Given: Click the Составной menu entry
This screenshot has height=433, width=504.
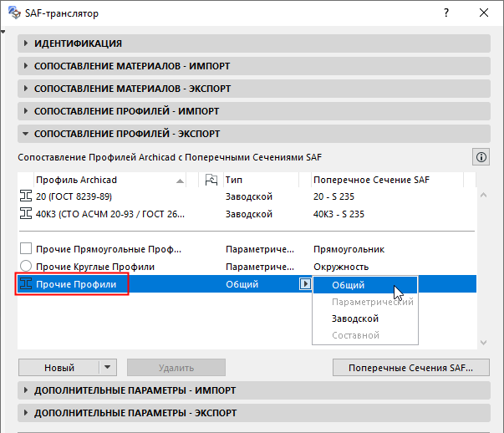Looking at the screenshot, I should [364, 335].
